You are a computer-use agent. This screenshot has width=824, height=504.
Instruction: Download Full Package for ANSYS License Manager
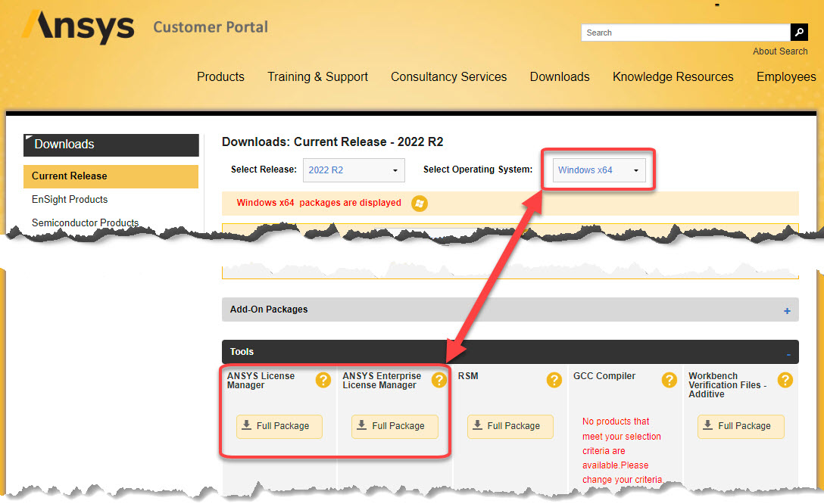[x=279, y=426]
